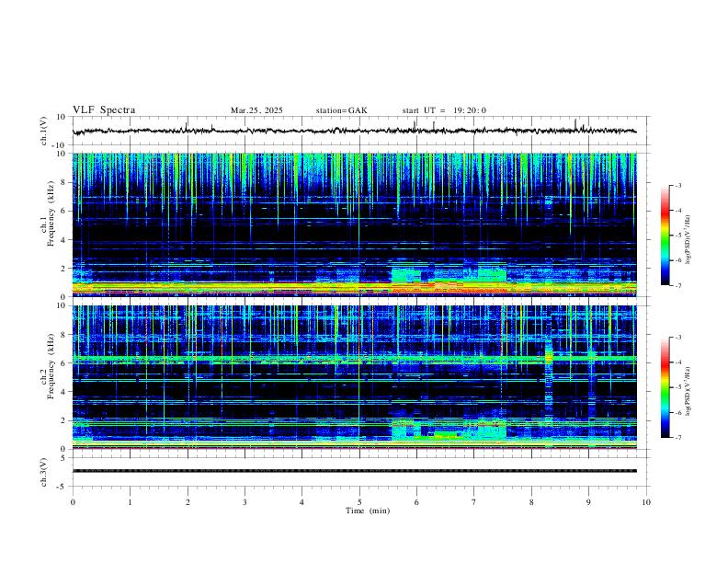Click the "-7" label on ch.1 color bar

[677, 286]
